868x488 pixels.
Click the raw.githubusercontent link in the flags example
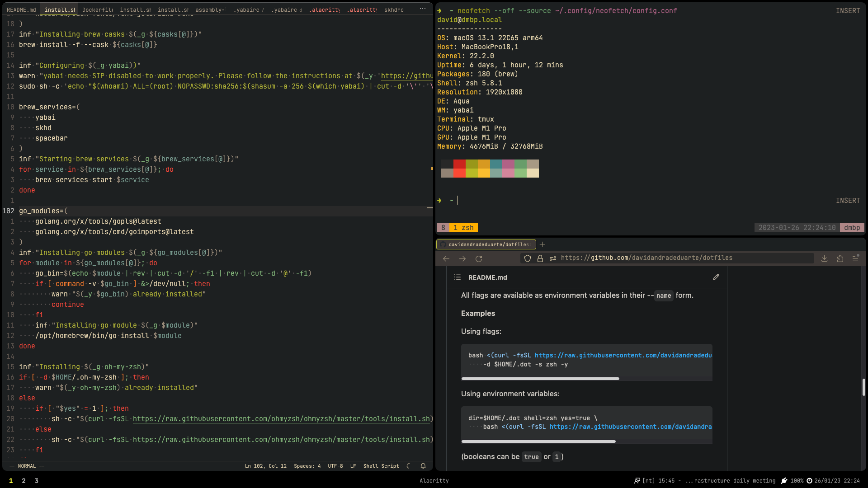(x=623, y=355)
